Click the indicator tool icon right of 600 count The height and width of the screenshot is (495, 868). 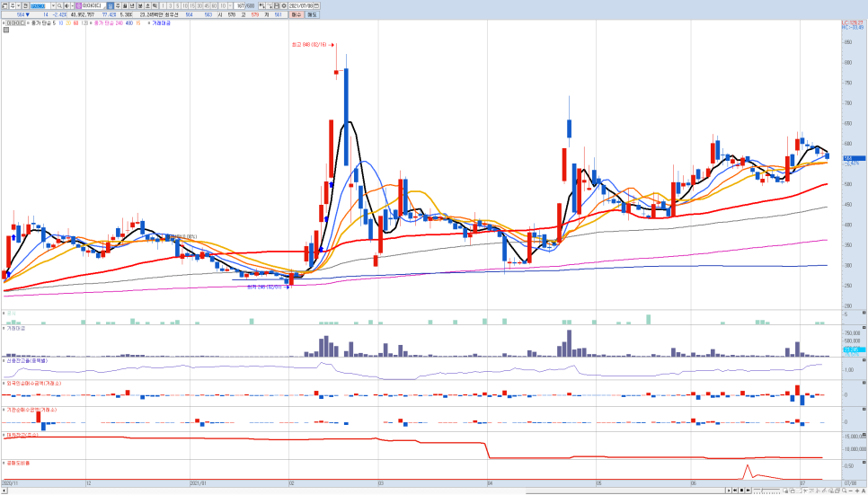click(261, 5)
